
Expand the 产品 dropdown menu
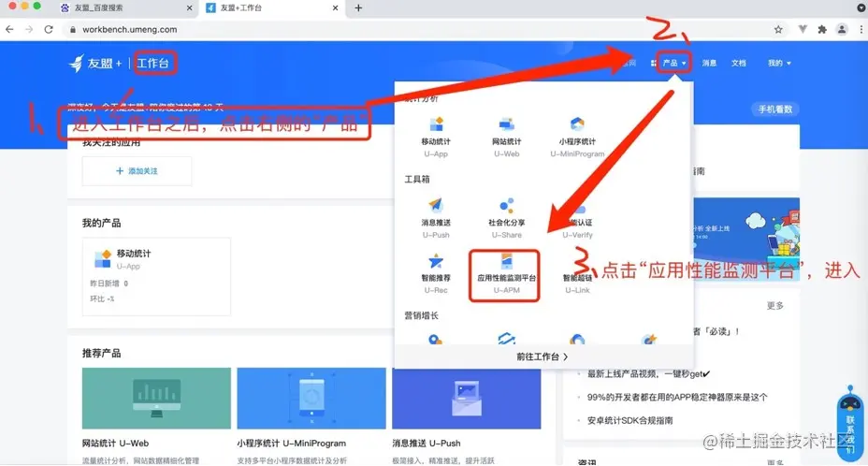tap(673, 64)
